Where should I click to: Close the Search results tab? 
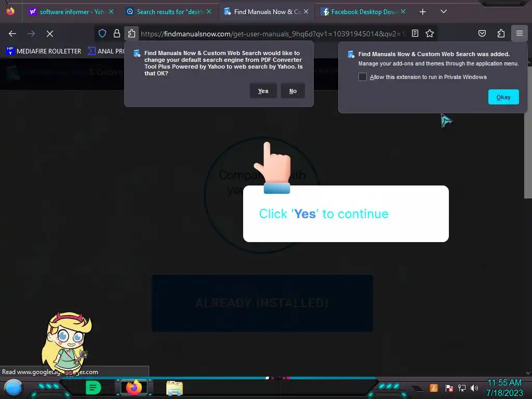click(209, 11)
